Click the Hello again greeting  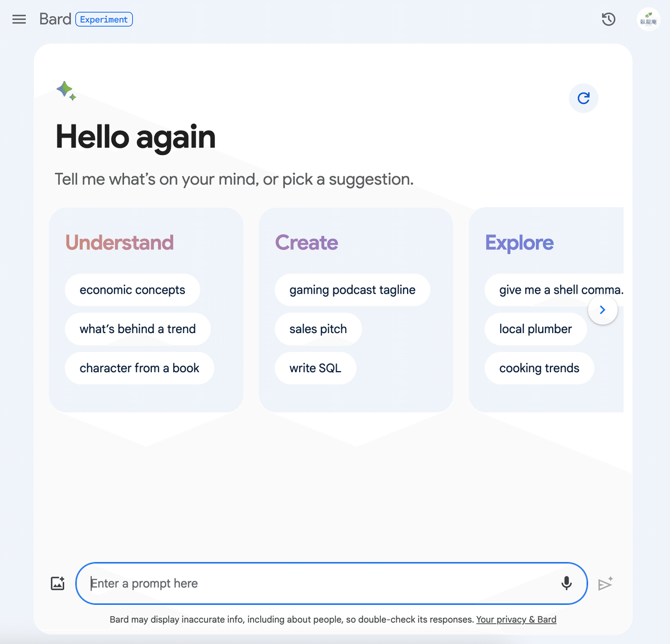[x=136, y=137]
